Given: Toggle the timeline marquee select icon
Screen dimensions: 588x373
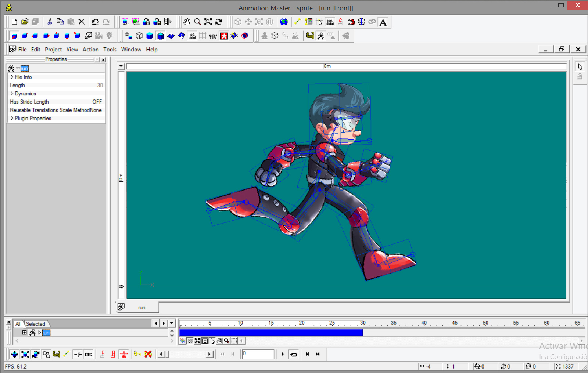Looking at the screenshot, I should pyautogui.click(x=234, y=341).
